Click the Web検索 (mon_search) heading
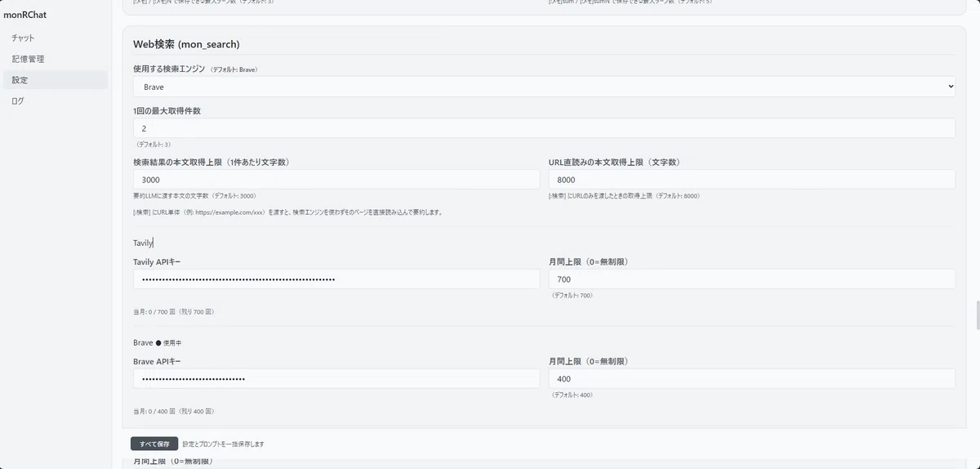 [x=186, y=44]
